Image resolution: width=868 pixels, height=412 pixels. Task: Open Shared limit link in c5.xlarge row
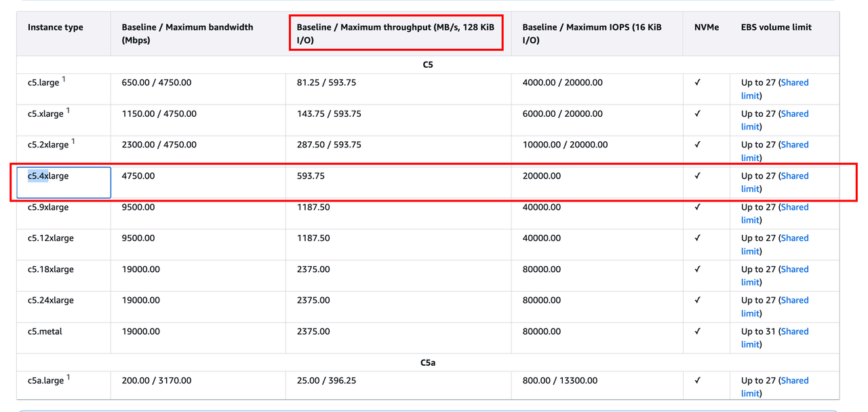[794, 114]
